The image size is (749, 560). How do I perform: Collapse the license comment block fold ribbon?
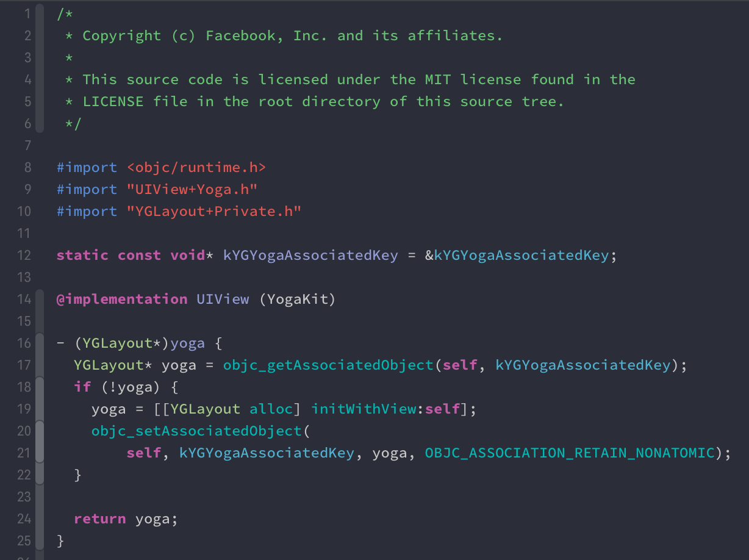click(x=40, y=68)
